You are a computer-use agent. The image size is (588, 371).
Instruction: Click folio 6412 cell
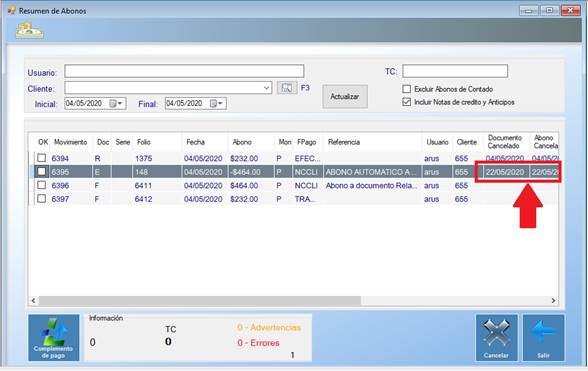coord(143,199)
